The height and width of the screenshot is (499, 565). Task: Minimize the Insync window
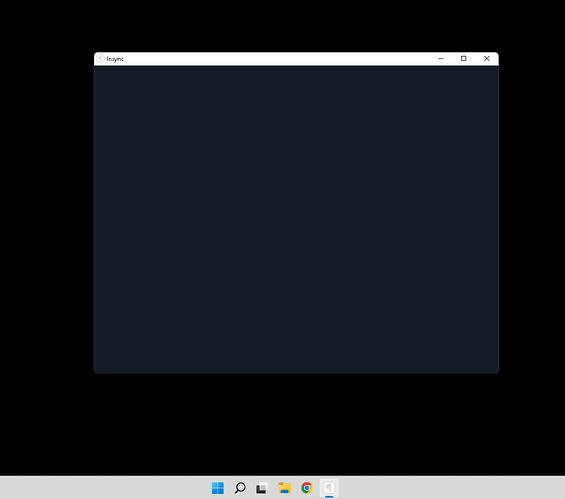point(441,58)
